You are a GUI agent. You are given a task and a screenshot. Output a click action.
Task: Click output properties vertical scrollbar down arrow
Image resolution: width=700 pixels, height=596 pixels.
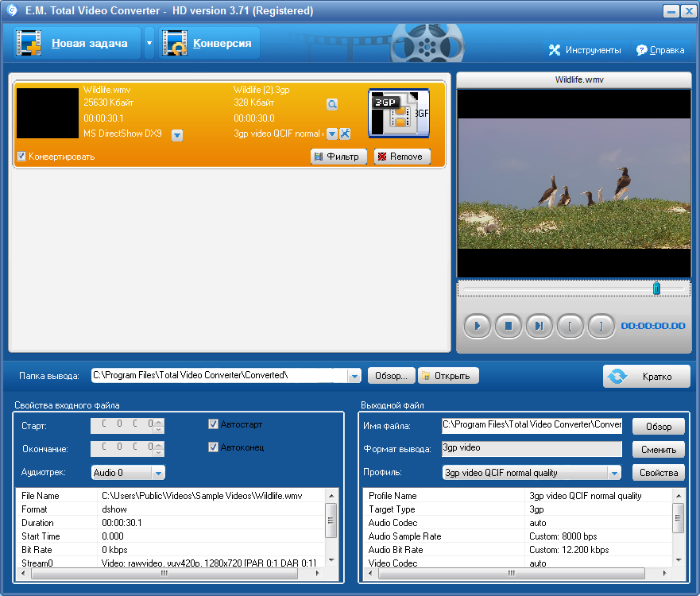click(679, 559)
